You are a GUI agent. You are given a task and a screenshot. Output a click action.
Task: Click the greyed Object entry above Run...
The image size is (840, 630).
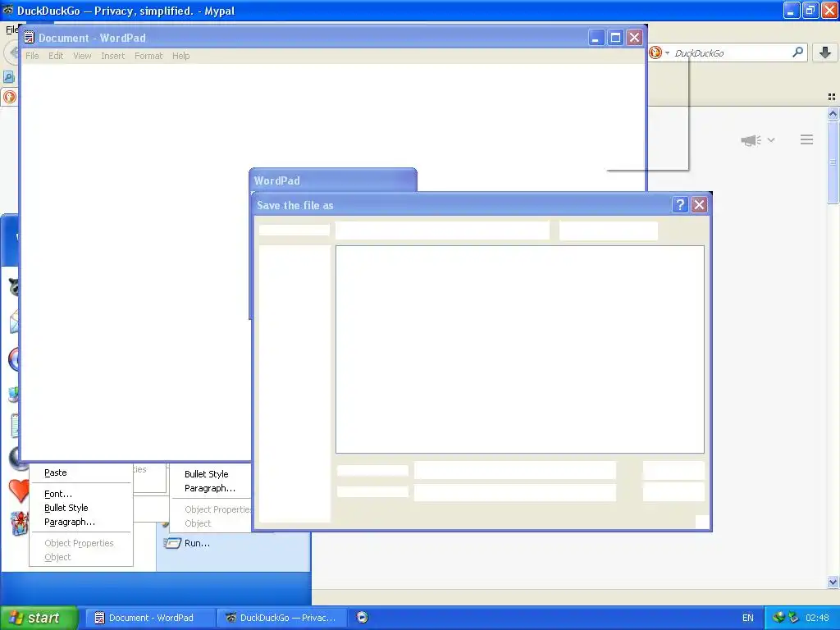click(198, 523)
